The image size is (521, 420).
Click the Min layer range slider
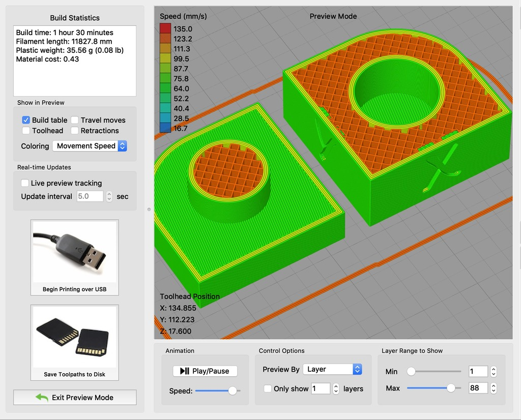434,371
